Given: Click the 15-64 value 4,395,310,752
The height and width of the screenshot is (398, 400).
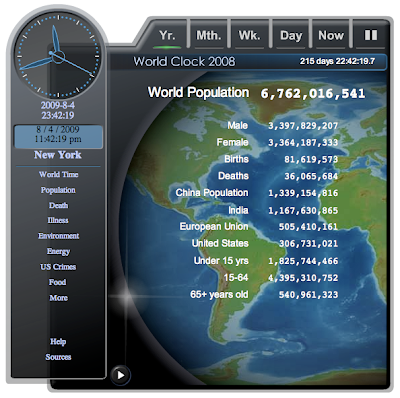Looking at the screenshot, I should click(x=303, y=278).
